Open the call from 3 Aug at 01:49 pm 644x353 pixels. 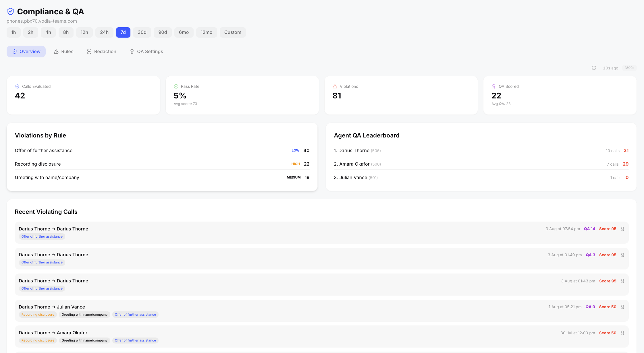pyautogui.click(x=322, y=259)
